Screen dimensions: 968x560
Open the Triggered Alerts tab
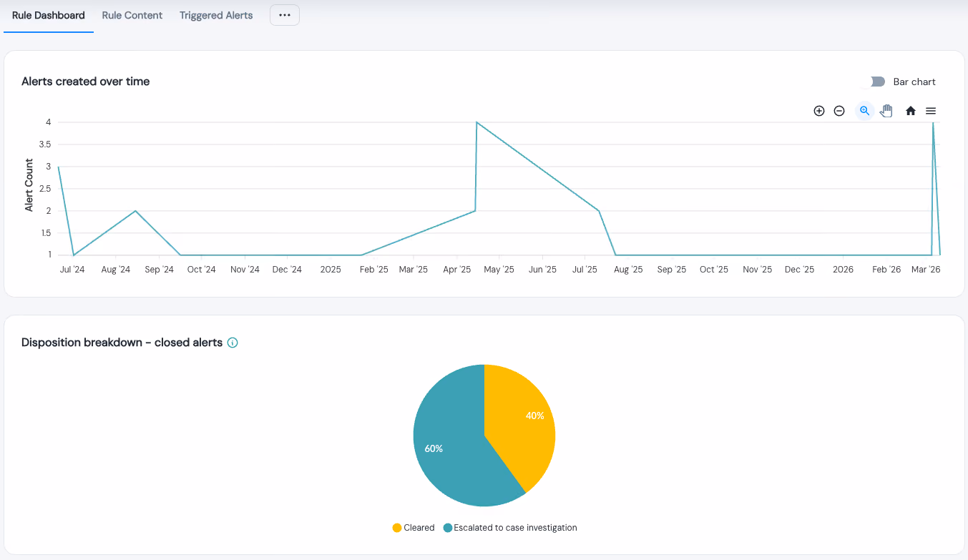(x=216, y=15)
